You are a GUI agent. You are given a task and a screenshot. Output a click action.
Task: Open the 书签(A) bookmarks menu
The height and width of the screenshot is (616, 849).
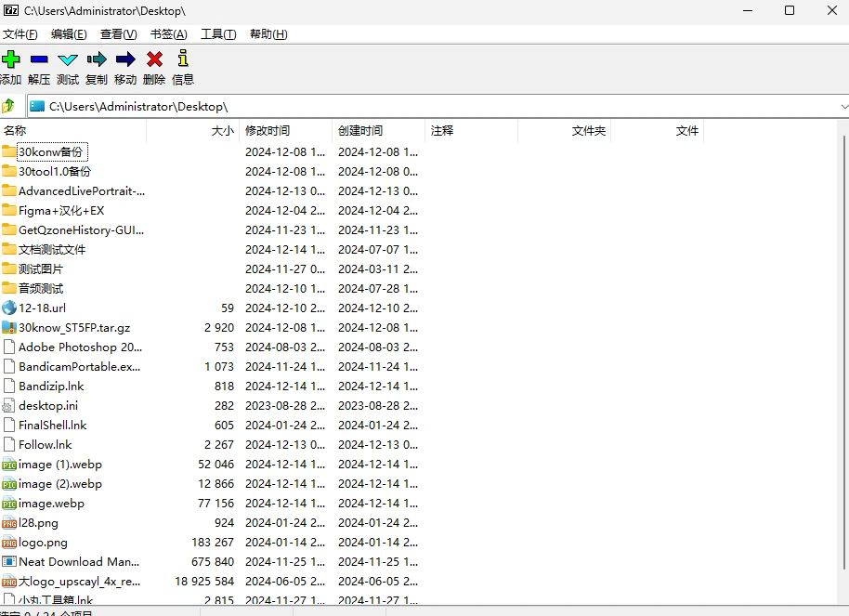168,34
